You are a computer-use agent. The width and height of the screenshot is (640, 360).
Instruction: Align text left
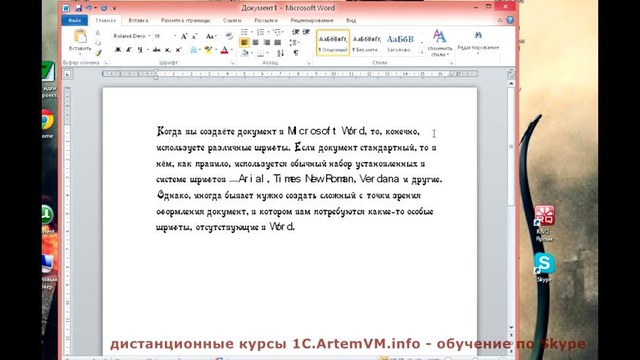244,42
